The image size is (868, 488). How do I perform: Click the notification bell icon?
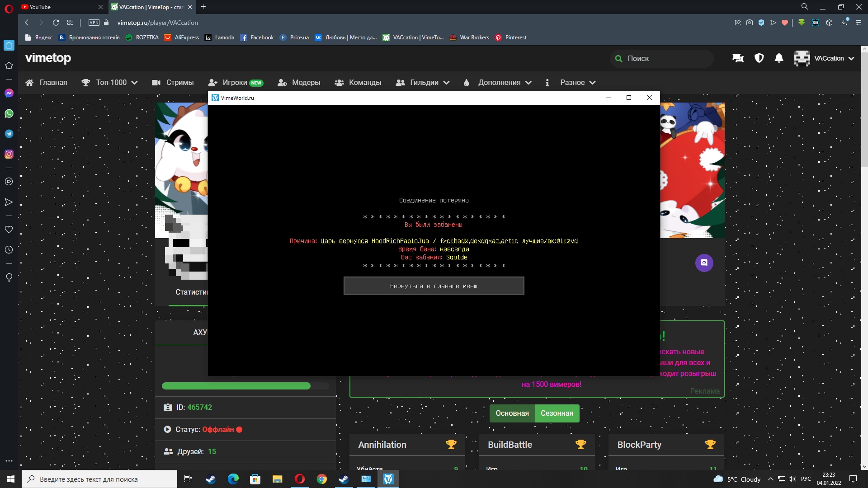(x=779, y=58)
